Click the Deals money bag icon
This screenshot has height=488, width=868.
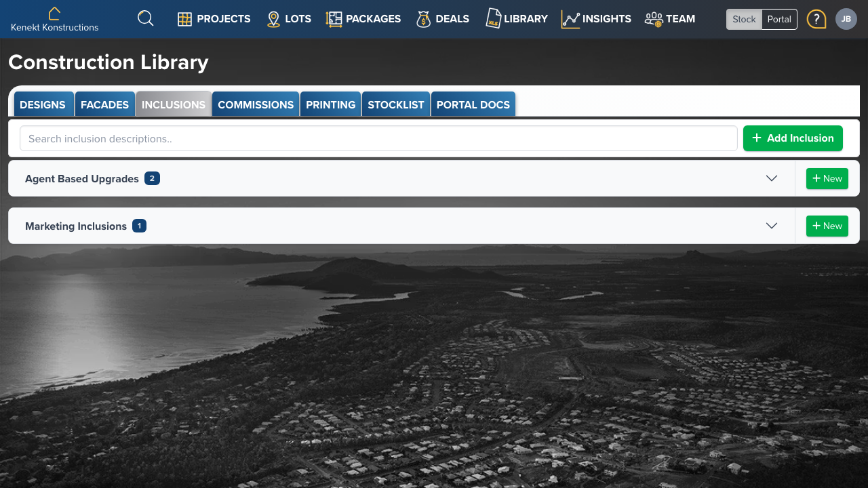(424, 19)
